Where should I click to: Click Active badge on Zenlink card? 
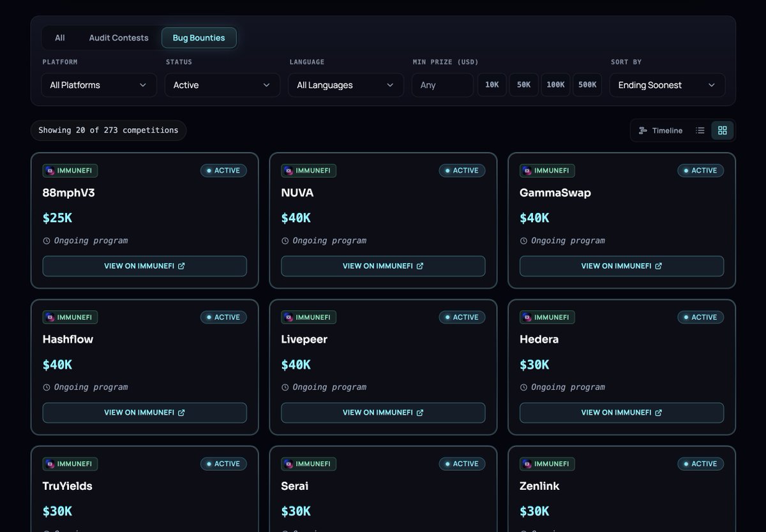pyautogui.click(x=701, y=464)
